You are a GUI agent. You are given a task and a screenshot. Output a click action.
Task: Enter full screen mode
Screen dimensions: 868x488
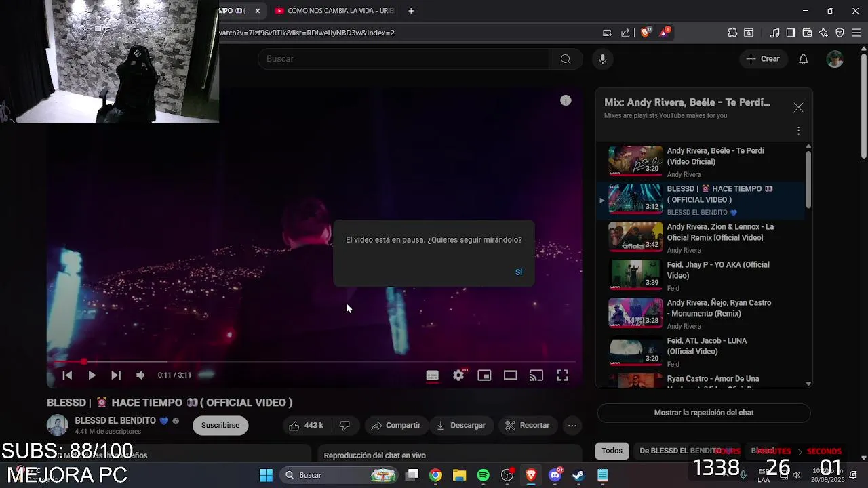563,375
